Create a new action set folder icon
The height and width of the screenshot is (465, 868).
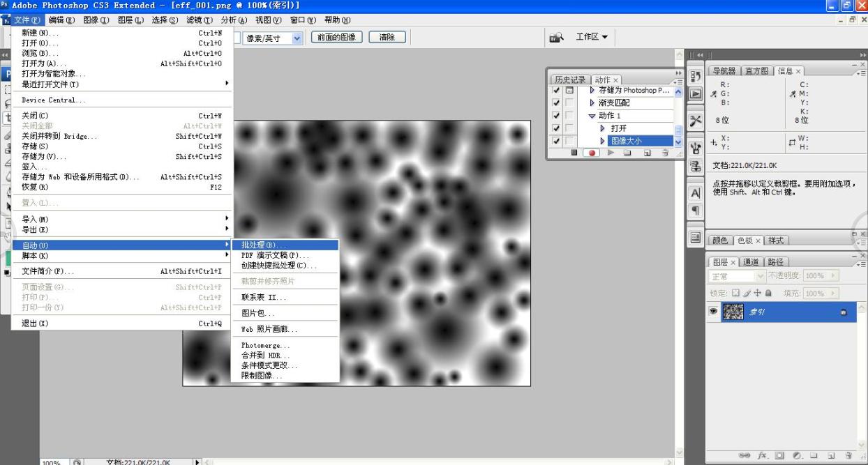[628, 153]
